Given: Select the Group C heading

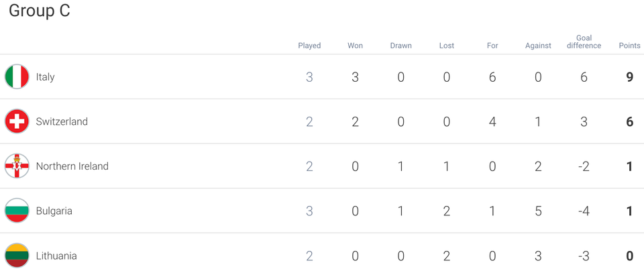Looking at the screenshot, I should click(x=40, y=11).
